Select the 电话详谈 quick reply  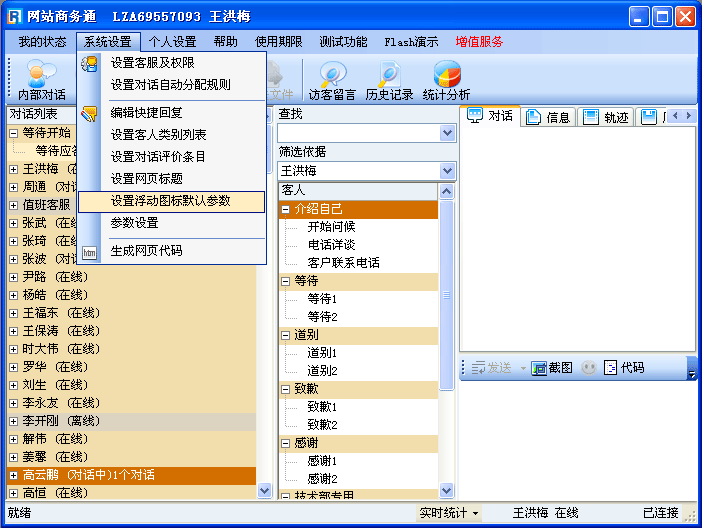click(330, 244)
